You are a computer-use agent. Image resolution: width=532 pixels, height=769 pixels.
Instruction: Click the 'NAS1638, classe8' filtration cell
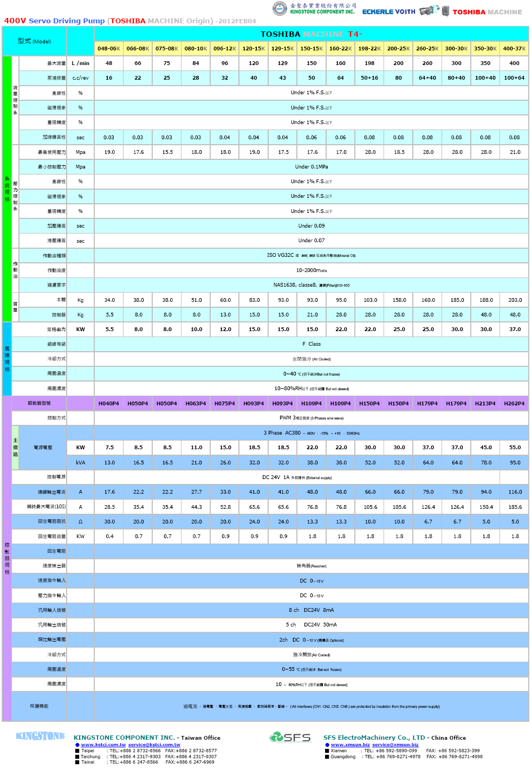click(312, 285)
